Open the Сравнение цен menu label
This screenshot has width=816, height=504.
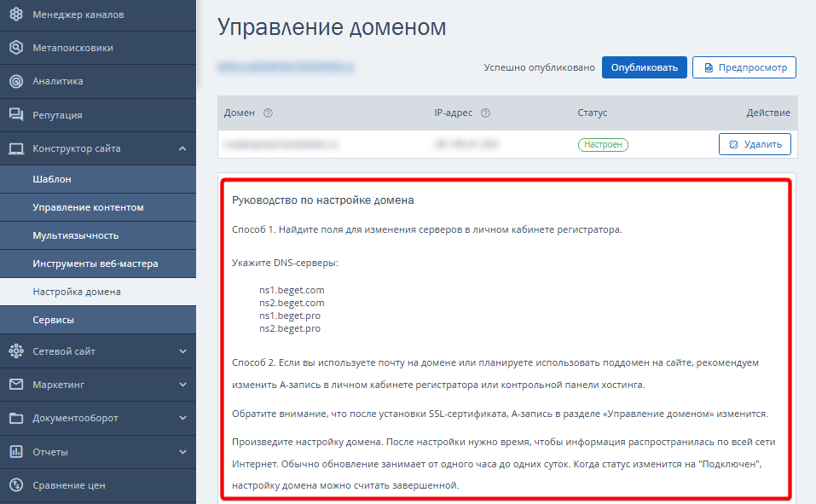pyautogui.click(x=69, y=485)
